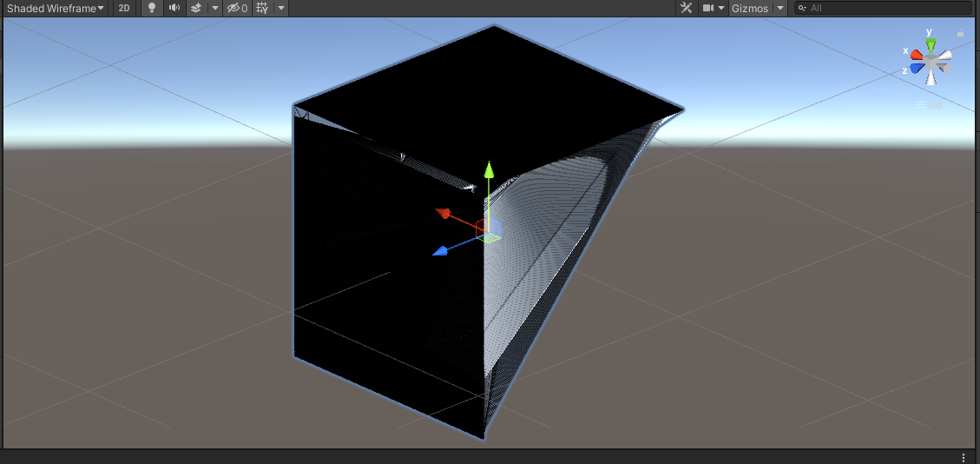Open the Shaded Wireframe draw mode dropdown

55,8
